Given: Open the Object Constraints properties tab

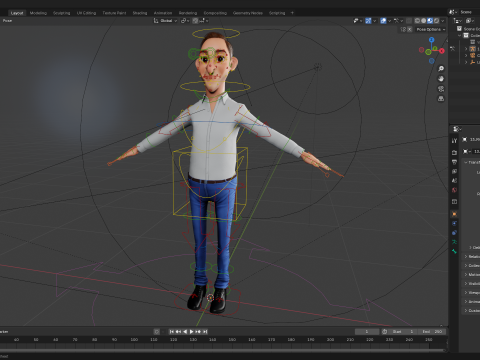Looking at the screenshot, I should point(454,233).
